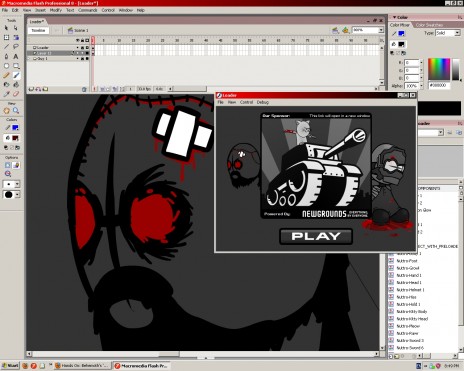Select the Pen tool
464x371 pixels.
tap(6, 56)
